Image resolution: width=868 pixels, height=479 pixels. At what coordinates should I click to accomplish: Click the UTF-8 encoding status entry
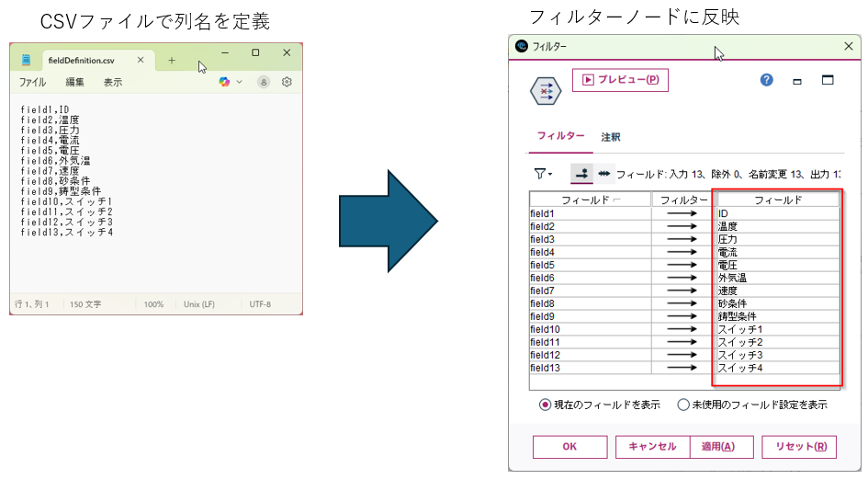[260, 304]
